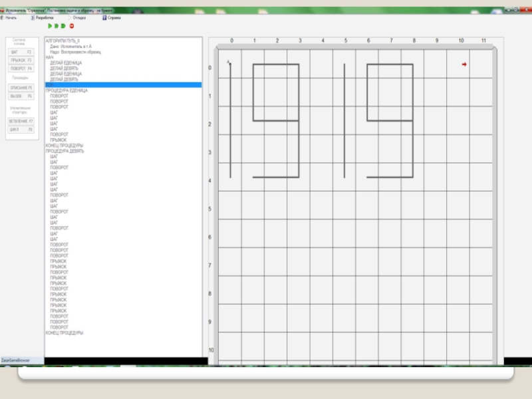Viewport: 532px width, 399px height.
Task: Click the red arrow performer on the grid
Action: coord(464,64)
